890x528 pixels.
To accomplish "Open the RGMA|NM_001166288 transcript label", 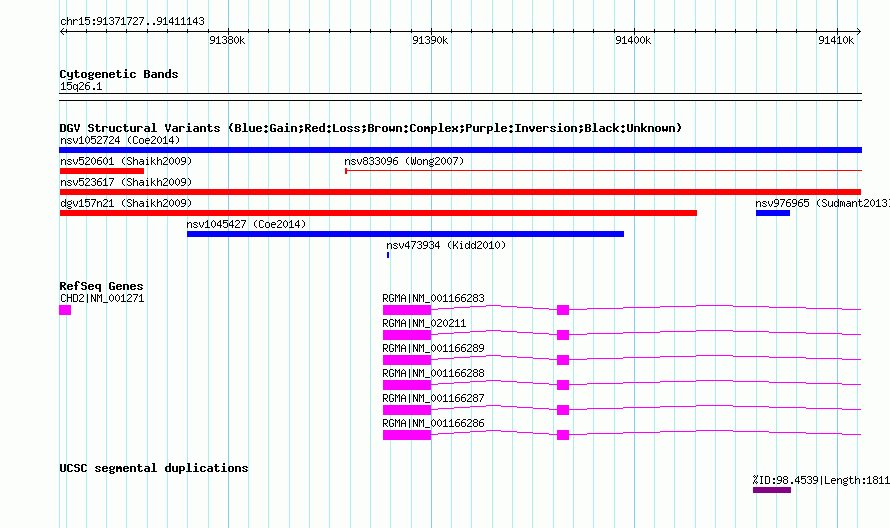I will 434,374.
